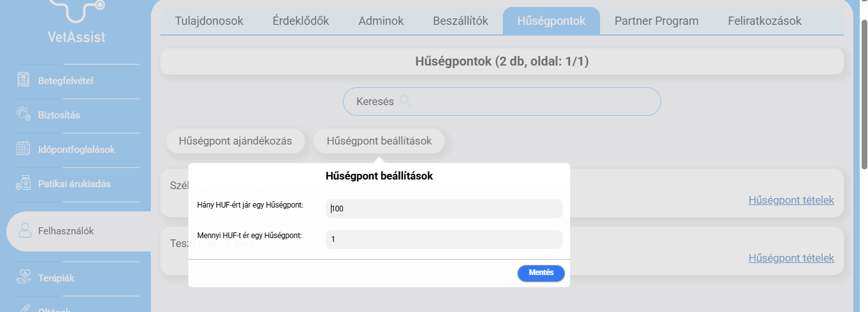Show the Feliratkozások tab
Image resolution: width=868 pixels, height=312 pixels.
pos(764,21)
